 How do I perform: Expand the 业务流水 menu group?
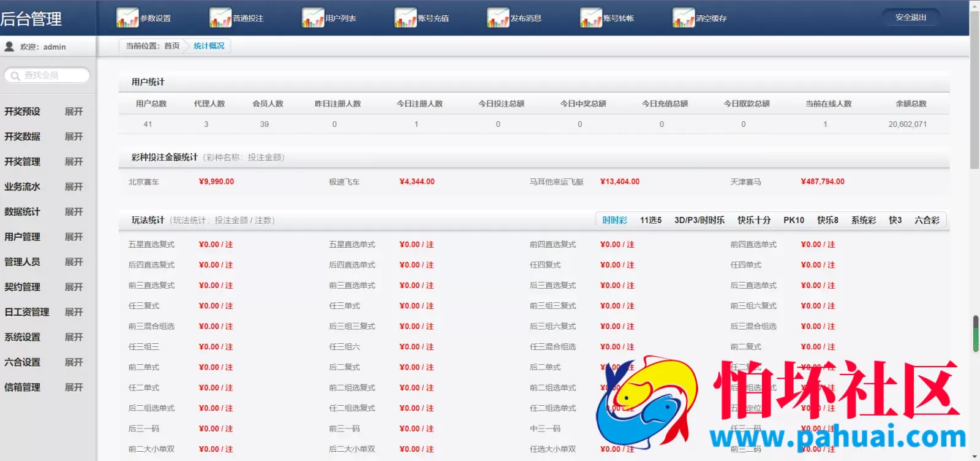[x=73, y=187]
